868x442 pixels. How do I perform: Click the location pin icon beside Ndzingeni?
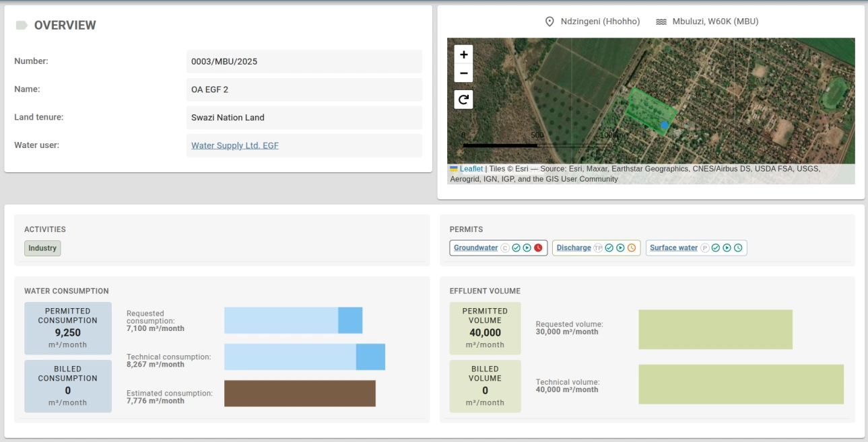549,22
